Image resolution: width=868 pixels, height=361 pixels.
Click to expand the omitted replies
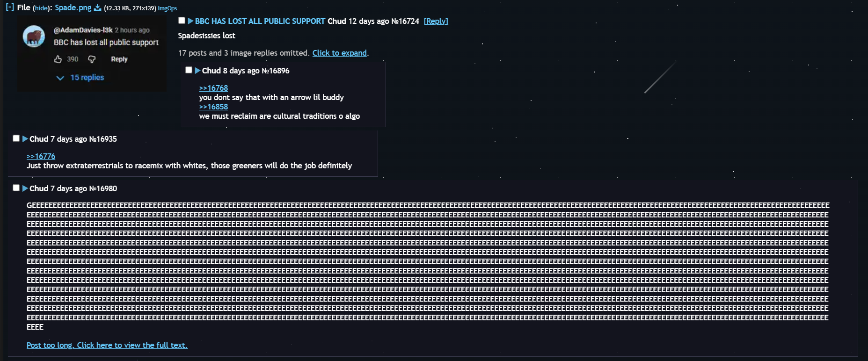(x=339, y=53)
